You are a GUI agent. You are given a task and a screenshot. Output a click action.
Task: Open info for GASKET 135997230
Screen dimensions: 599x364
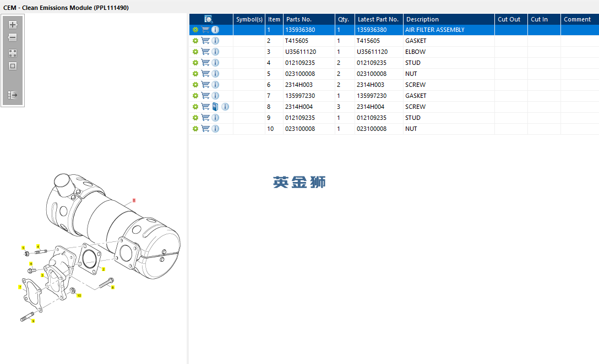(215, 96)
